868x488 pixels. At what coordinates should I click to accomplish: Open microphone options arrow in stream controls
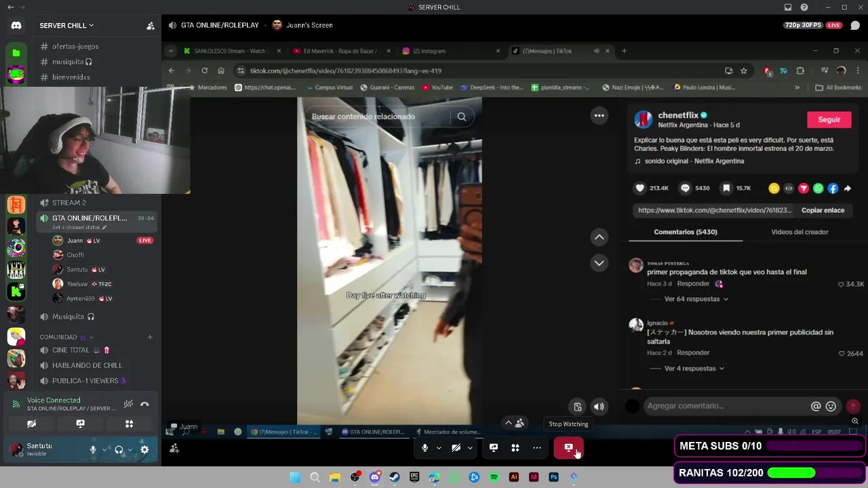[x=439, y=447]
